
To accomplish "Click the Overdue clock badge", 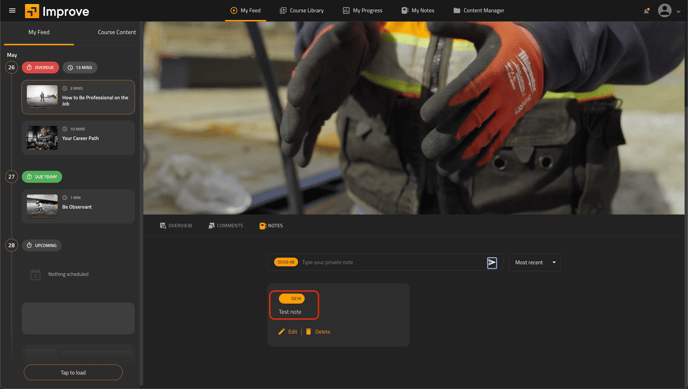I will coord(40,68).
